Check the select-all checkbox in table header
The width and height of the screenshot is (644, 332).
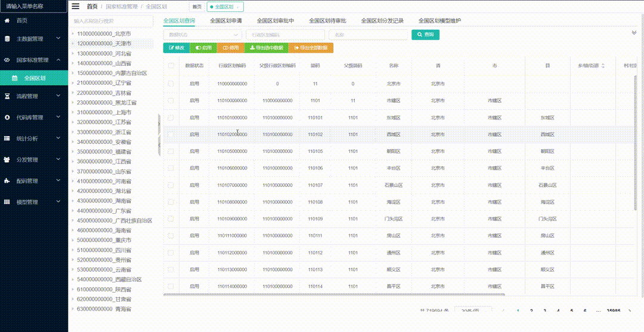click(x=171, y=66)
